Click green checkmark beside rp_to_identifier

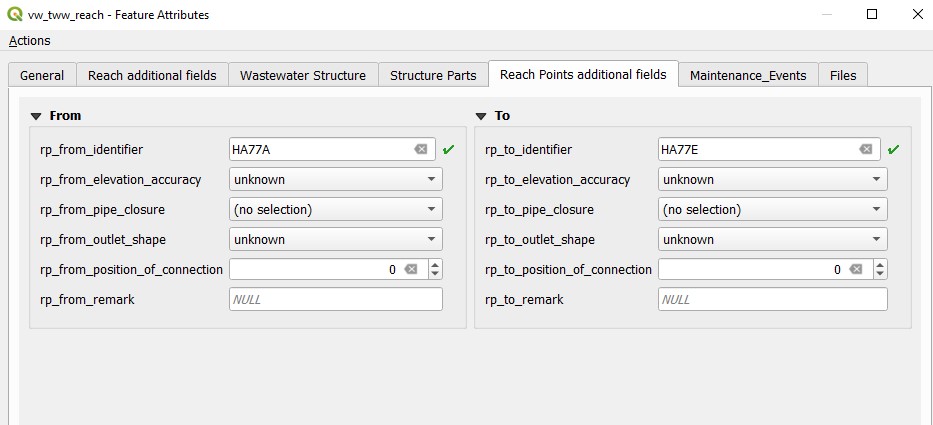click(893, 150)
